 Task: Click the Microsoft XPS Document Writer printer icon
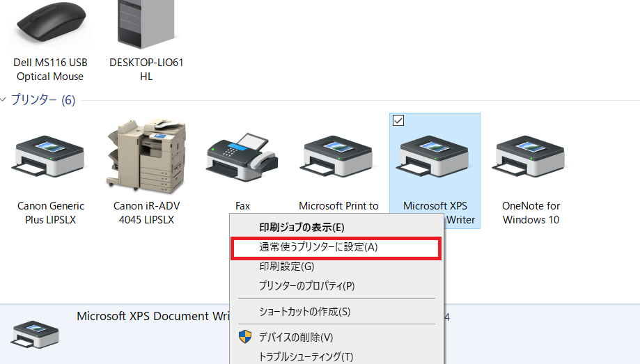(435, 157)
